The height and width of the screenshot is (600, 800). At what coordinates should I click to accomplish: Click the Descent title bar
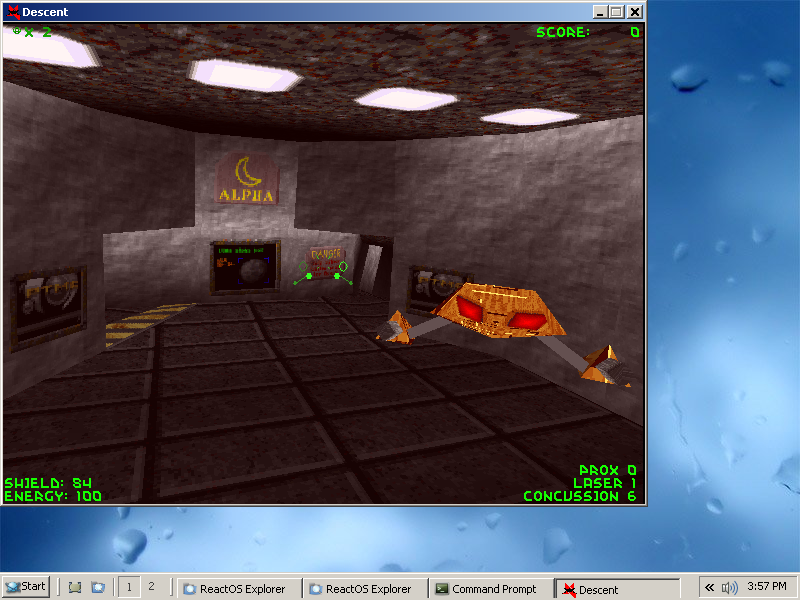pyautogui.click(x=300, y=12)
